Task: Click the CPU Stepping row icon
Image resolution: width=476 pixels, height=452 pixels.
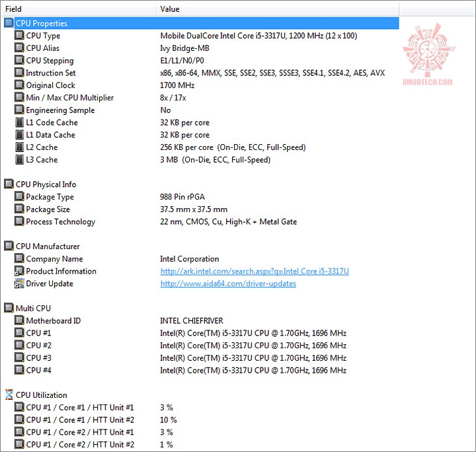Action: [19, 60]
